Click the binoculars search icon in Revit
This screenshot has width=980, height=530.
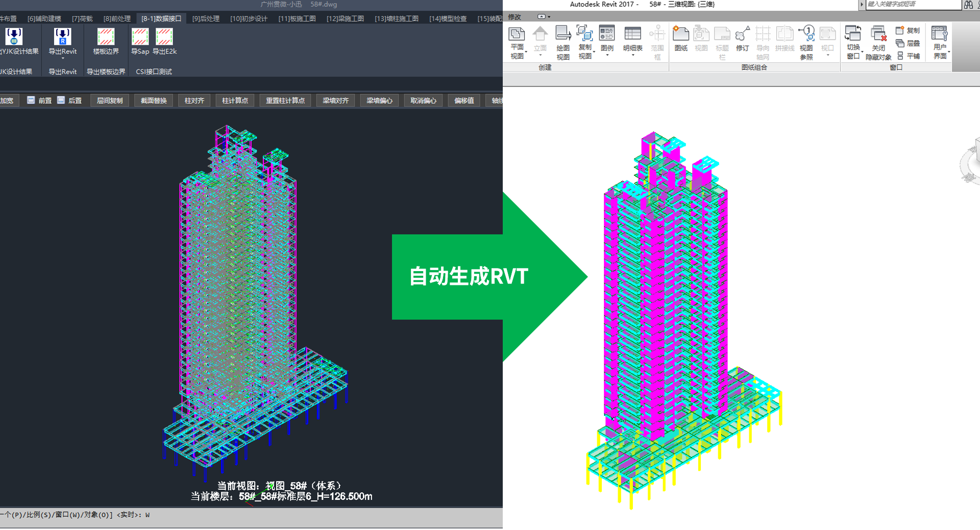tap(968, 5)
